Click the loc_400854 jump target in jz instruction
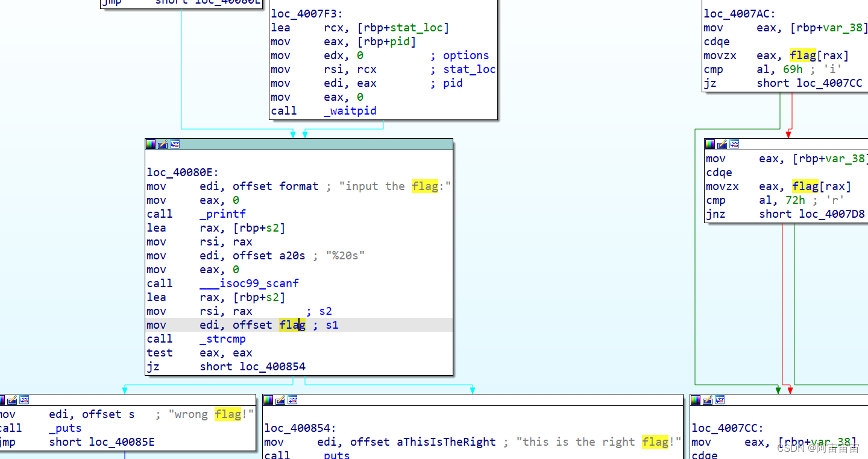868x459 pixels. point(272,366)
